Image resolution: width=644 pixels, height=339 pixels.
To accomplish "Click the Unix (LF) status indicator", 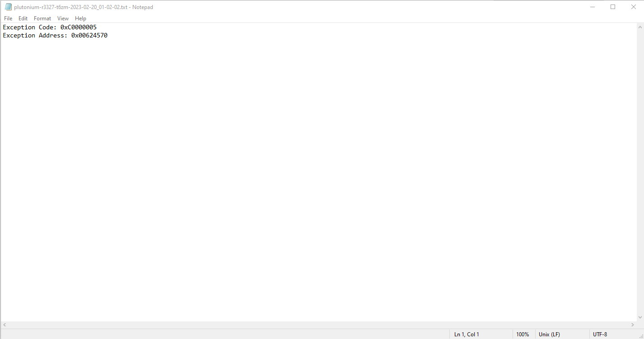I will tap(549, 334).
